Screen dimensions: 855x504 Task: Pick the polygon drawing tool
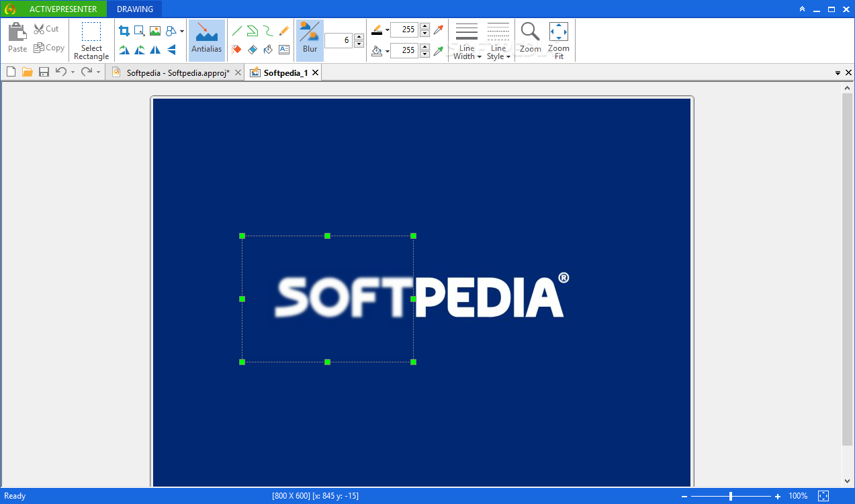click(x=252, y=31)
